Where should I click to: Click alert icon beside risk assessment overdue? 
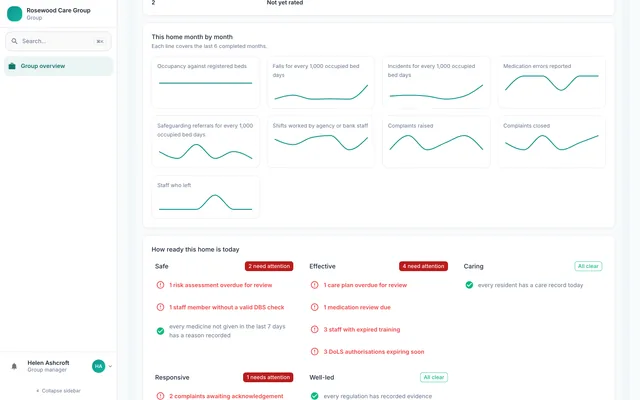pos(160,285)
